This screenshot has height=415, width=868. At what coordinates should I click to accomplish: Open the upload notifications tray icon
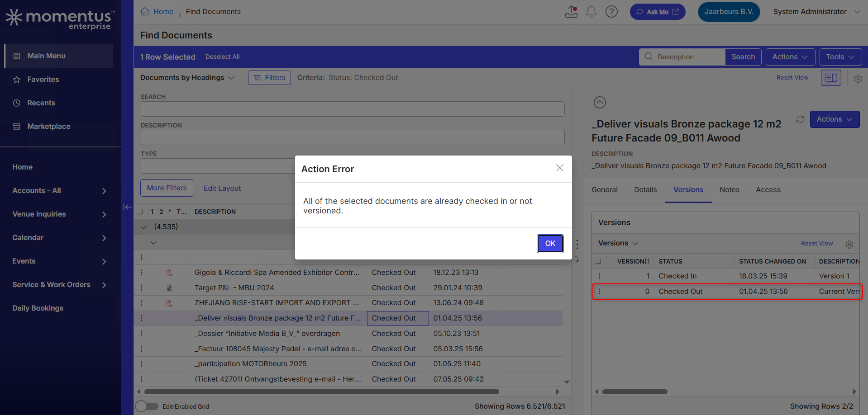(x=572, y=12)
